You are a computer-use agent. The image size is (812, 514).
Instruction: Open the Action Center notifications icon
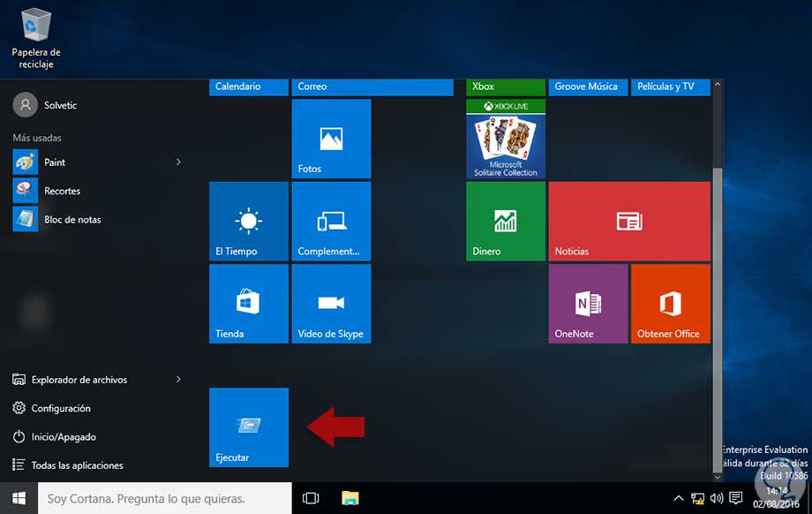point(735,498)
